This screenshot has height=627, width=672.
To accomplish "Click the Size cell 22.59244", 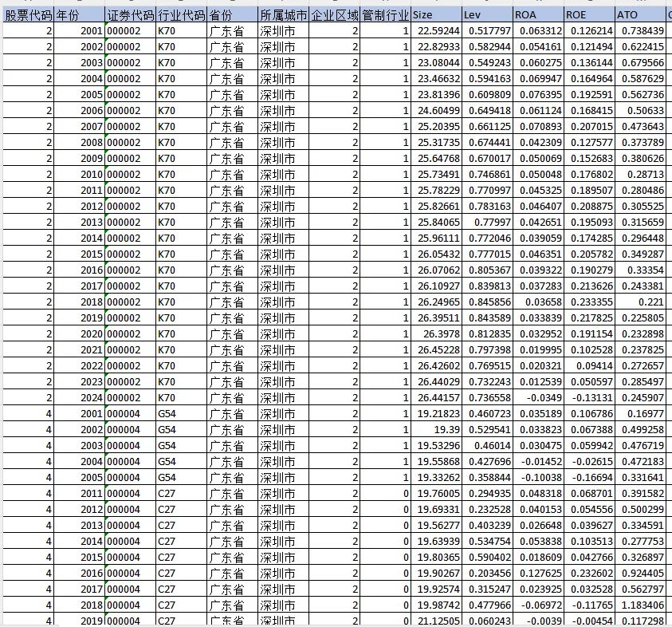I will click(x=436, y=31).
